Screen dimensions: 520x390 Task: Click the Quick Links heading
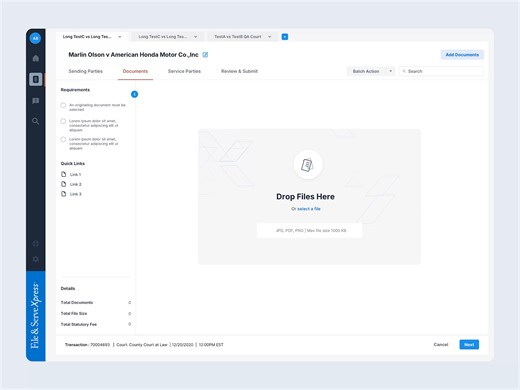(73, 164)
